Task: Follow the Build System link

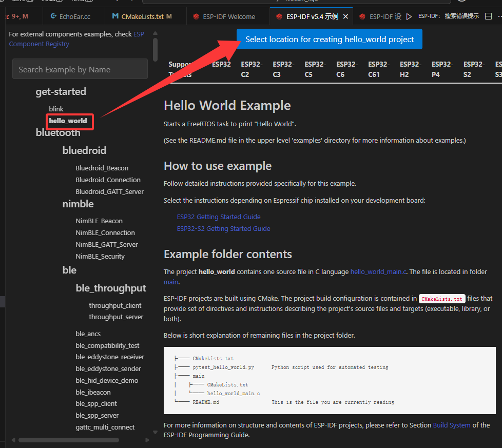Action: [452, 425]
